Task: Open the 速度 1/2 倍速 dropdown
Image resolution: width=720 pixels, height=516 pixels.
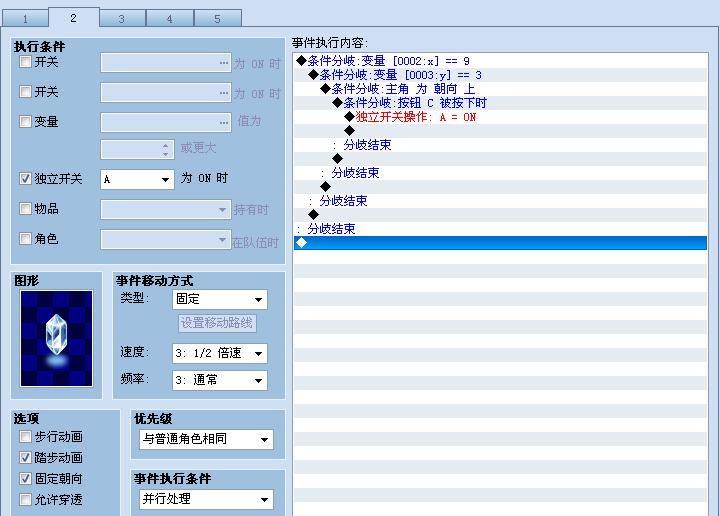Action: [x=219, y=353]
